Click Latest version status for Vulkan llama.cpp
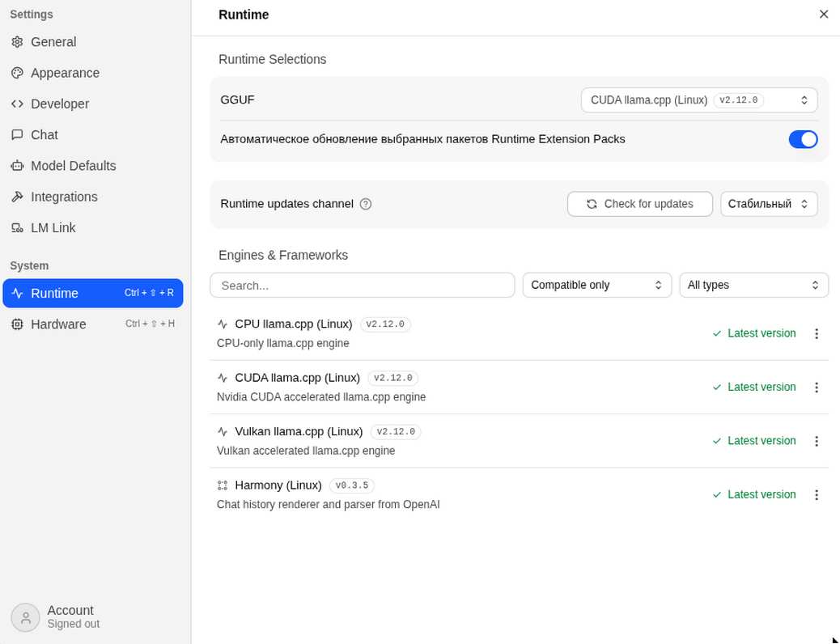This screenshot has width=840, height=644. point(754,440)
